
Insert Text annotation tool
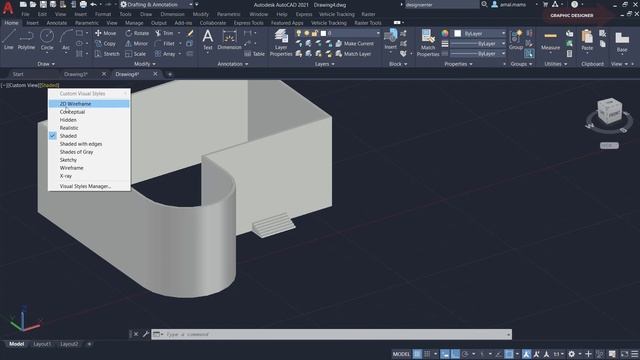coord(208,40)
